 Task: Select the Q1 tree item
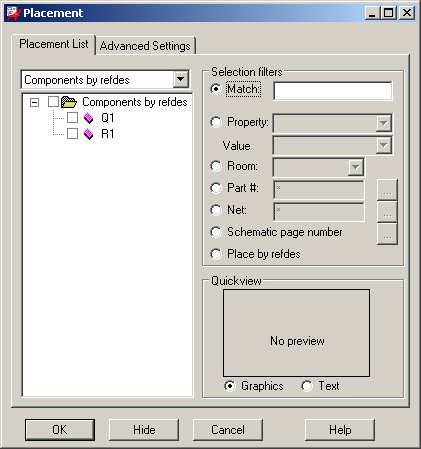coord(108,118)
